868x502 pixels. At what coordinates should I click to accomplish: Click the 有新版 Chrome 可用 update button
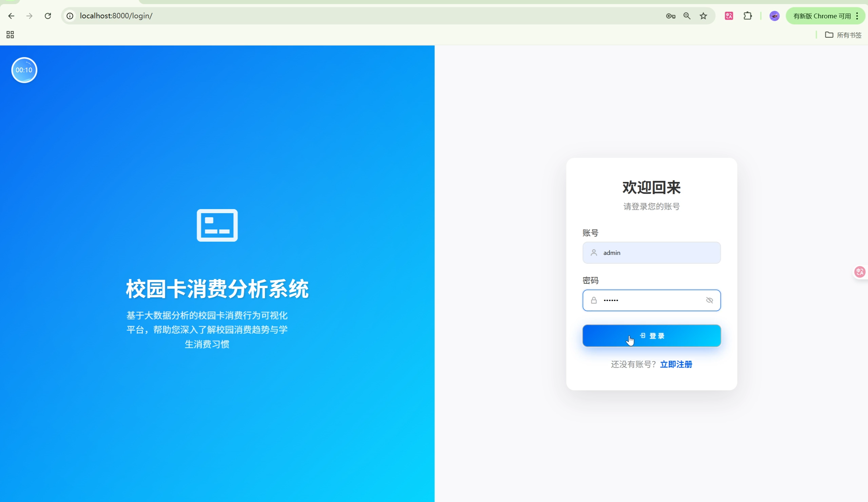point(822,16)
